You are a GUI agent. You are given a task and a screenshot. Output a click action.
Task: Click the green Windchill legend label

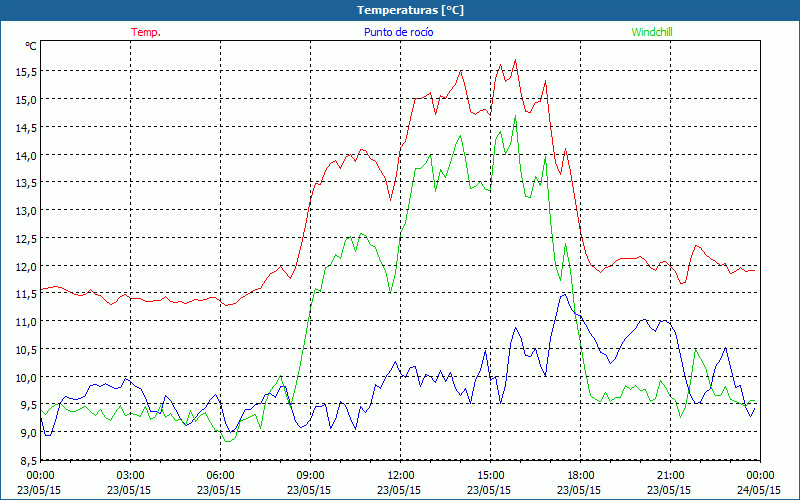click(x=652, y=32)
